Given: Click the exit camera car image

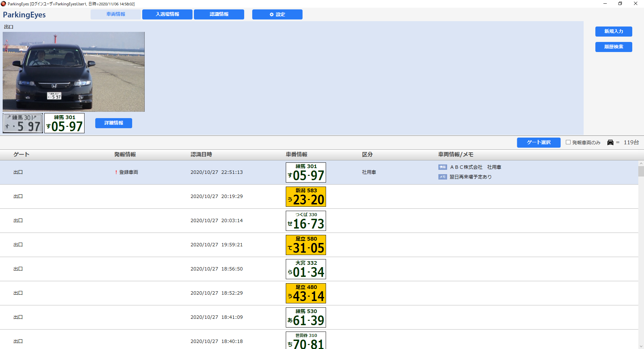Looking at the screenshot, I should point(74,72).
